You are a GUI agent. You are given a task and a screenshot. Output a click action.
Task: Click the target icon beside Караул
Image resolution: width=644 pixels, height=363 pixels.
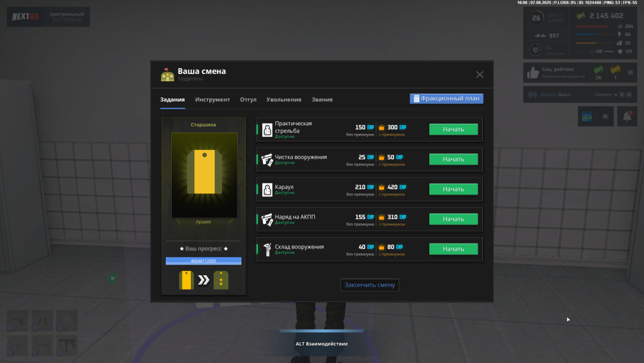[x=267, y=189]
